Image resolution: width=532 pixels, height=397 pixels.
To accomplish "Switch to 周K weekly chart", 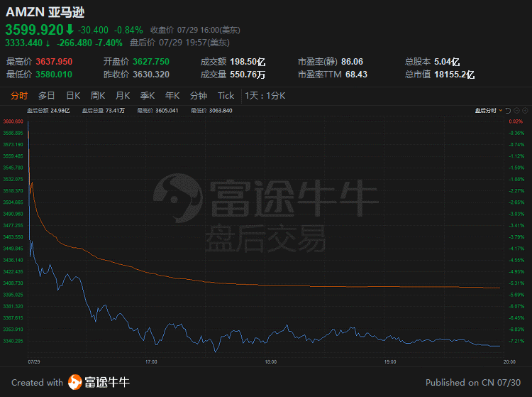I will tap(98, 96).
